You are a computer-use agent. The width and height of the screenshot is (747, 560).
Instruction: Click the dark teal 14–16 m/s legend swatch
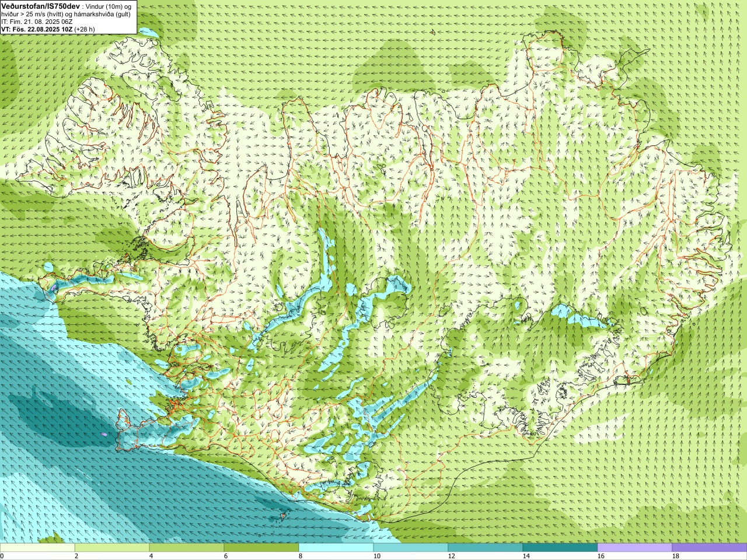pos(560,548)
